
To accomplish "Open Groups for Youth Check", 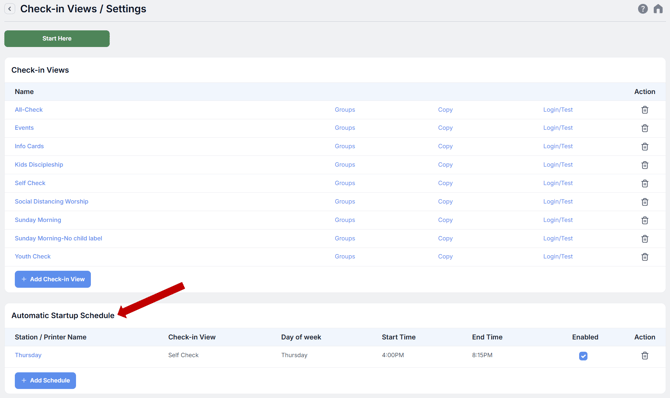I will point(345,256).
